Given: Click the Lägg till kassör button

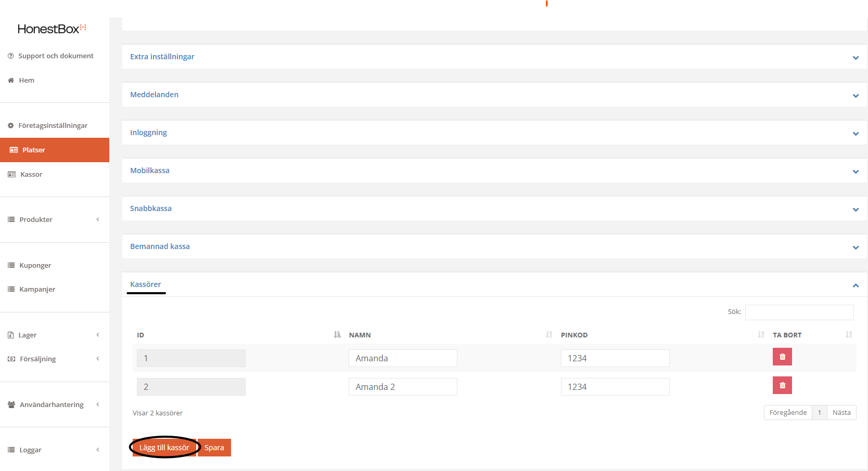Looking at the screenshot, I should [x=164, y=448].
